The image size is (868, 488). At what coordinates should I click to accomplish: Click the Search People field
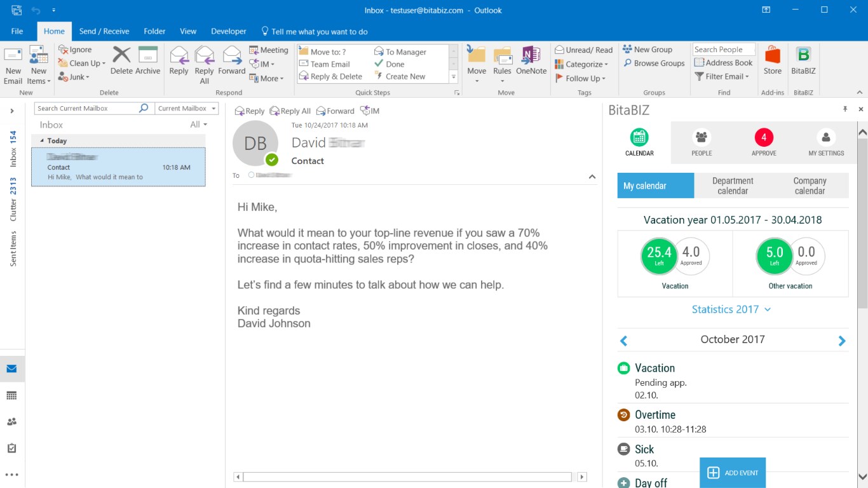coord(724,50)
